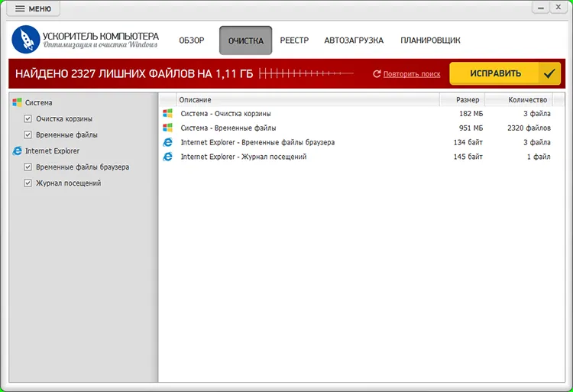This screenshot has width=573, height=392.
Task: Select the Система tree node in sidebar
Action: click(38, 102)
